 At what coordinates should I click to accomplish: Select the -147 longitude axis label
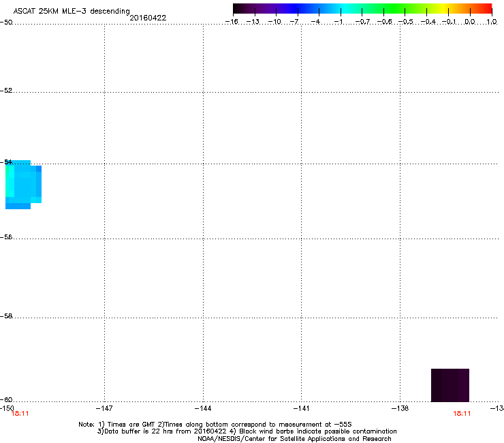(104, 408)
